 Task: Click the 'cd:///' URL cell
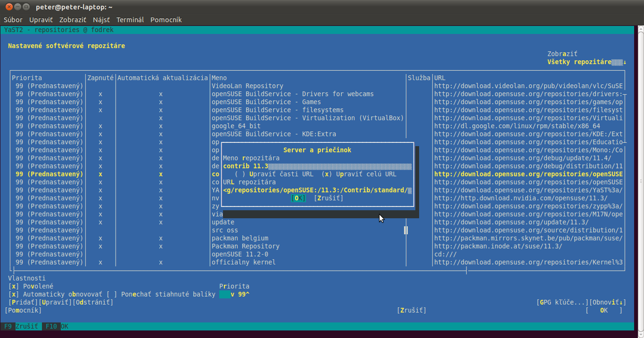pyautogui.click(x=446, y=254)
